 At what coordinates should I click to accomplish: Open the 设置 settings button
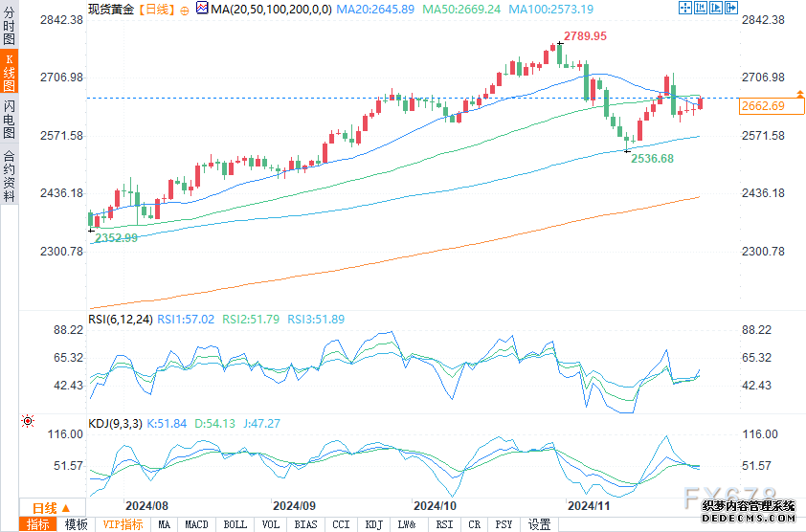[539, 524]
